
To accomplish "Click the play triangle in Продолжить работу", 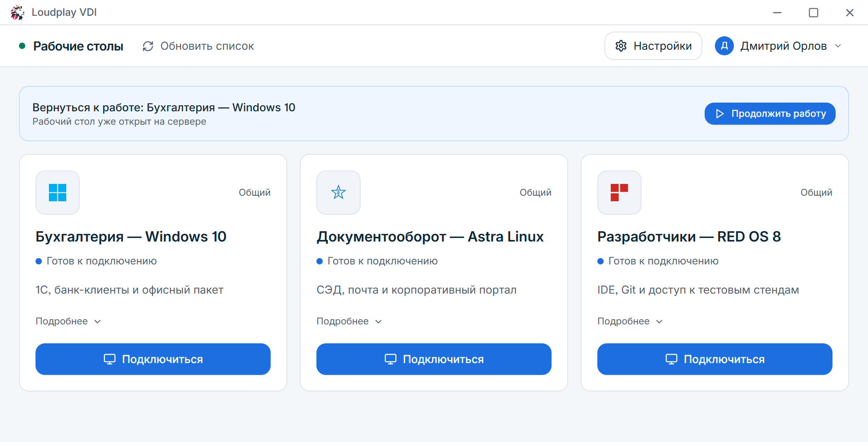I will pos(720,114).
